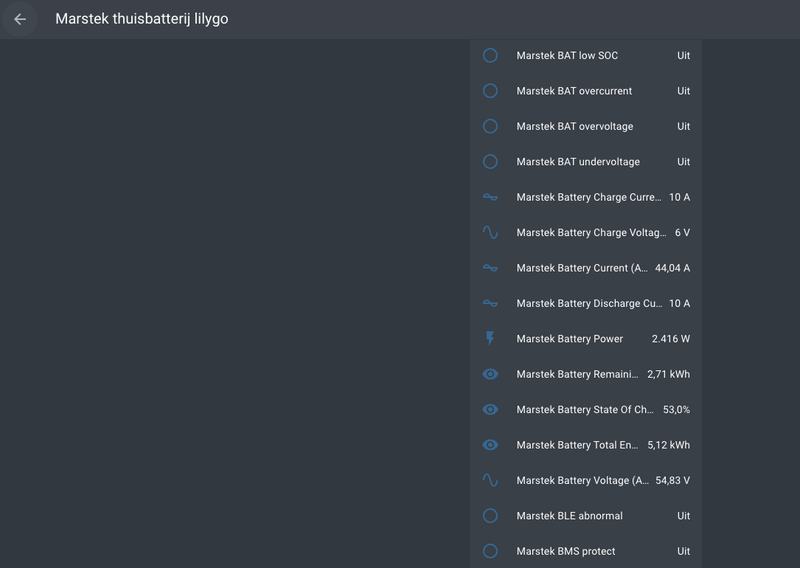Viewport: 800px width, 568px height.
Task: Click the current icon for Battery Charge Current
Action: (x=490, y=197)
